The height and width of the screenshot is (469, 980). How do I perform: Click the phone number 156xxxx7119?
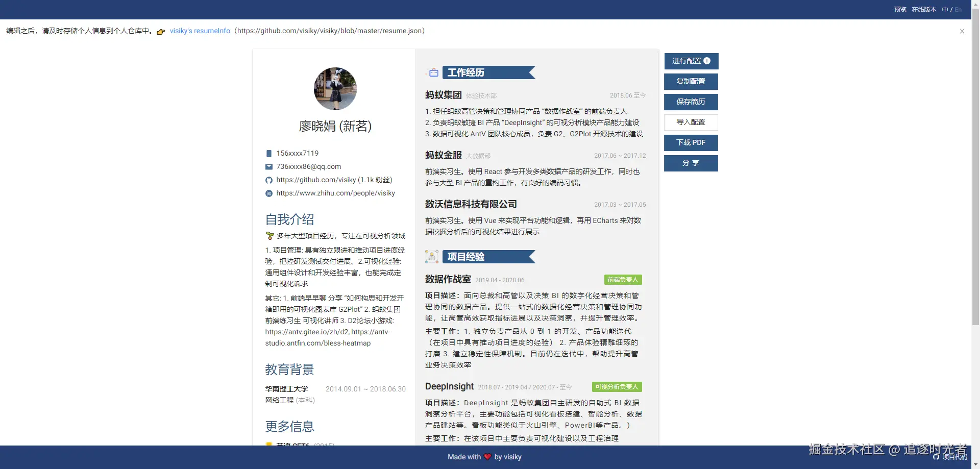pyautogui.click(x=298, y=154)
